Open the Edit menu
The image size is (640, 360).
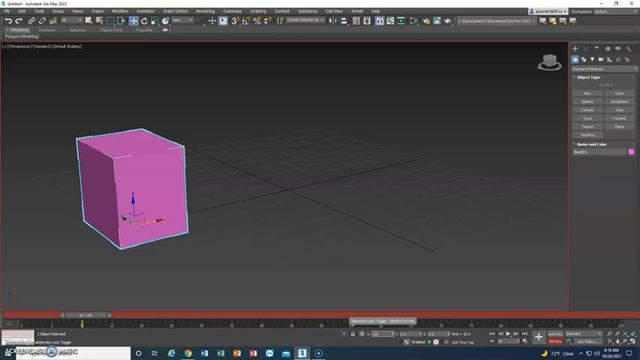(x=22, y=11)
